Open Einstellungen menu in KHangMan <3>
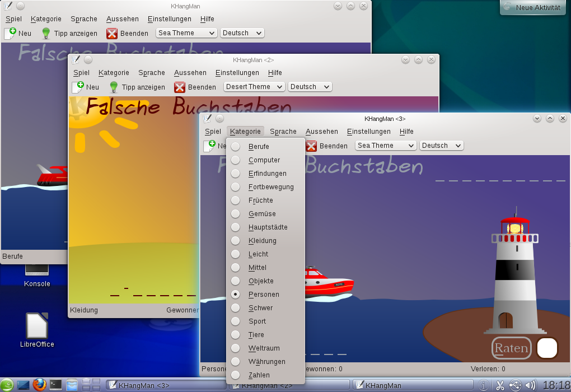The width and height of the screenshot is (571, 392). pos(368,132)
